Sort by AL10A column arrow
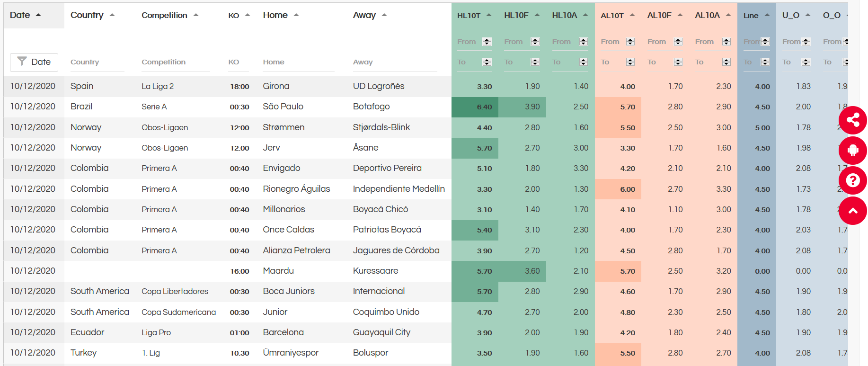 [728, 15]
